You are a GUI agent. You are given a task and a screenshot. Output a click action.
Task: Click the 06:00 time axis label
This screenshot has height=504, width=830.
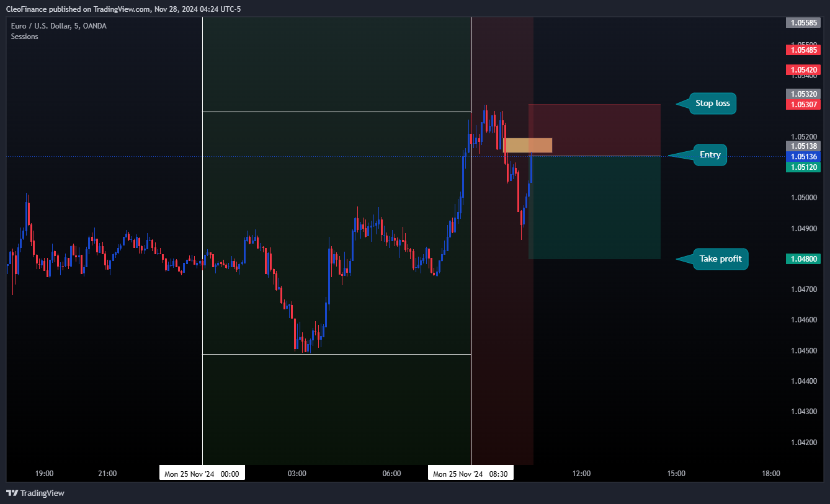point(391,474)
